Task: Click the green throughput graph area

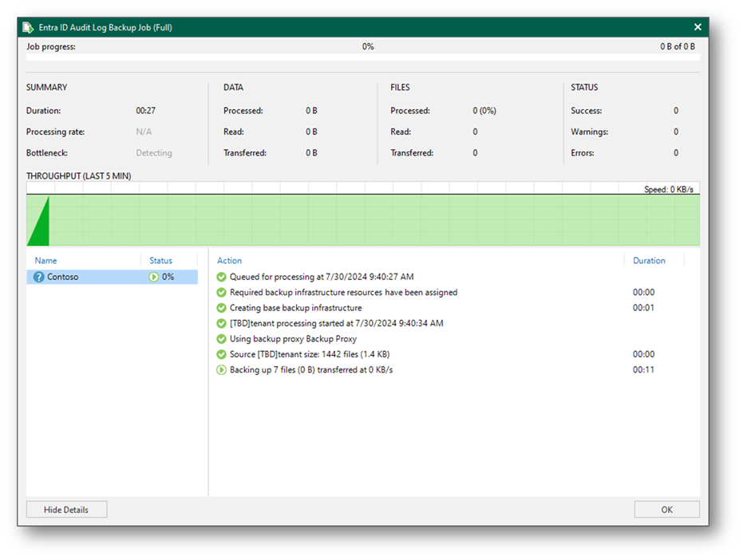Action: pos(362,220)
